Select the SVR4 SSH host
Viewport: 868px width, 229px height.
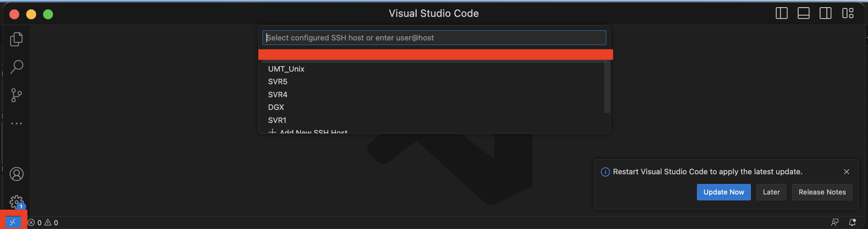(x=433, y=95)
